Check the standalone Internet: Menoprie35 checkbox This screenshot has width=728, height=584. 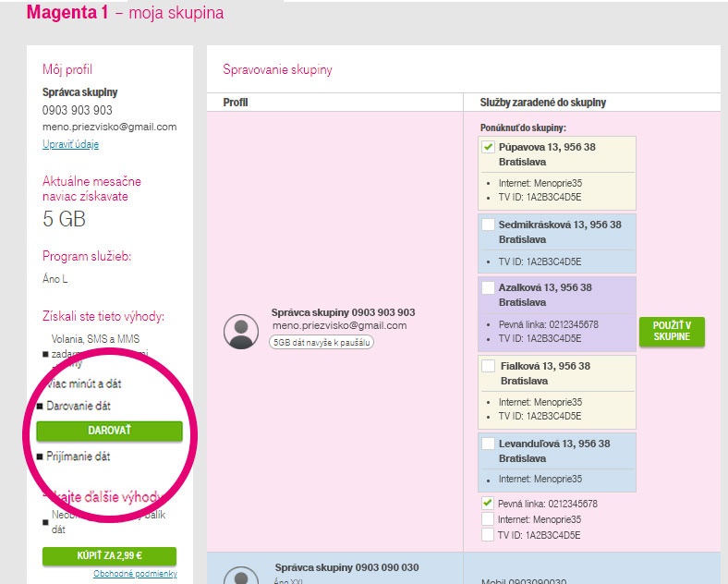click(488, 519)
